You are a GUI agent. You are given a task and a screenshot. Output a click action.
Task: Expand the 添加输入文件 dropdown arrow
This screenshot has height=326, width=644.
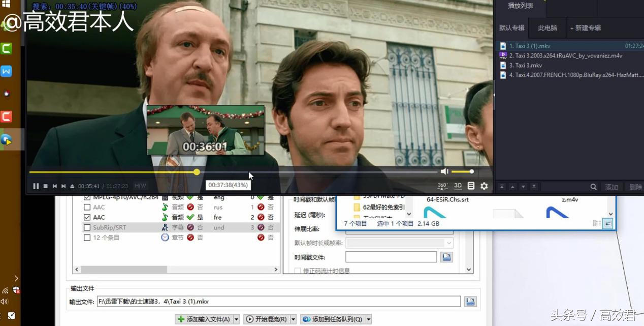tap(236, 319)
